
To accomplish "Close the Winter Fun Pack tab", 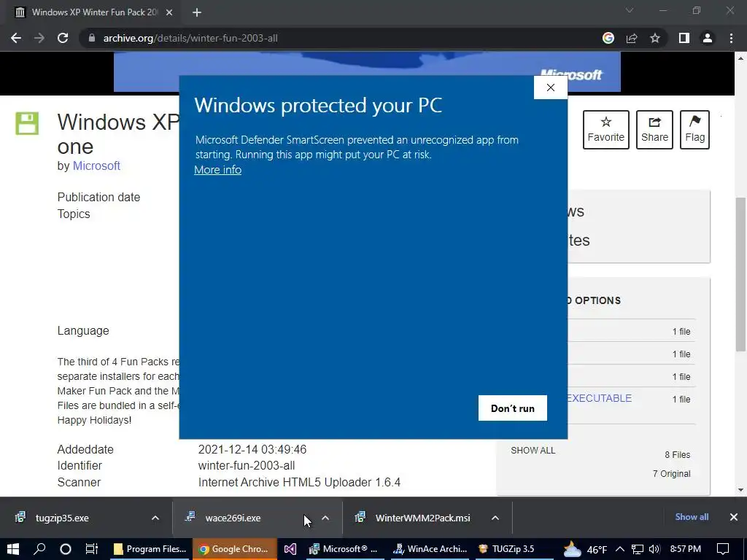I will [x=169, y=12].
